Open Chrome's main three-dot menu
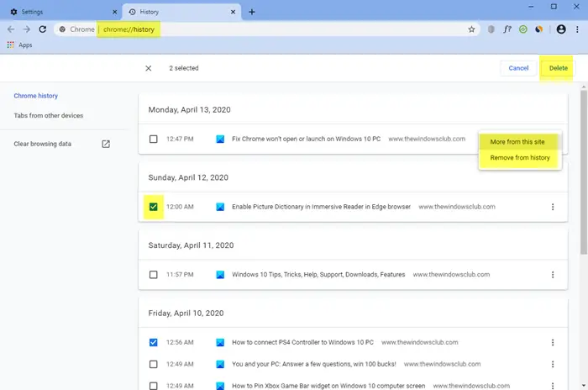The image size is (588, 390). point(577,29)
